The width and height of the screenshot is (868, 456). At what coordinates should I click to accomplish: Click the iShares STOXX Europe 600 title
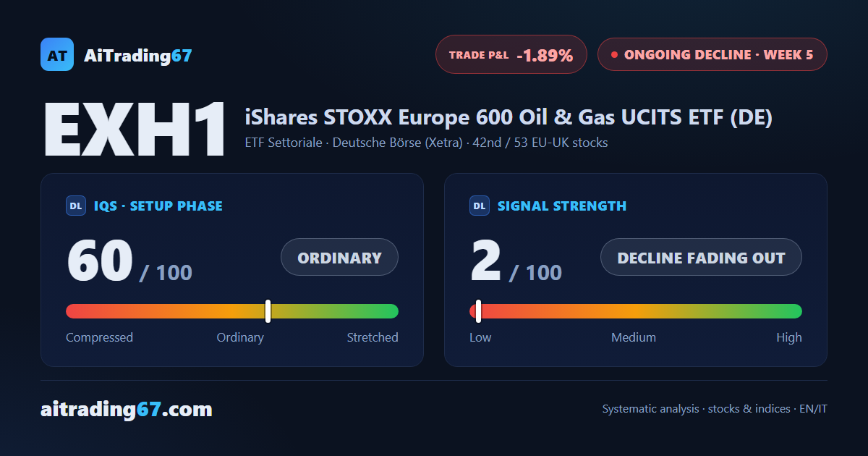(509, 117)
